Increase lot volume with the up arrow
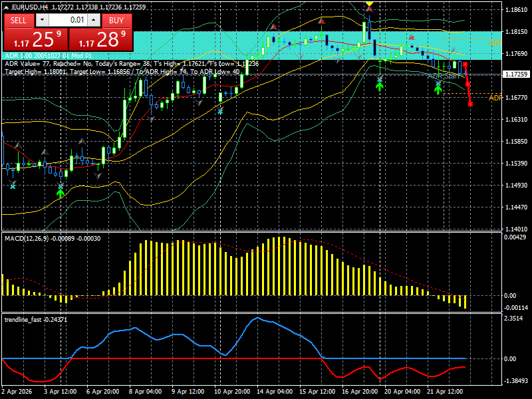The image size is (532, 399). click(x=94, y=20)
